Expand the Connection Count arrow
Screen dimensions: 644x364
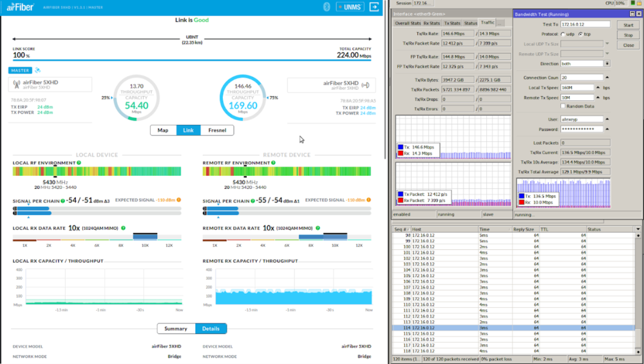pos(607,77)
